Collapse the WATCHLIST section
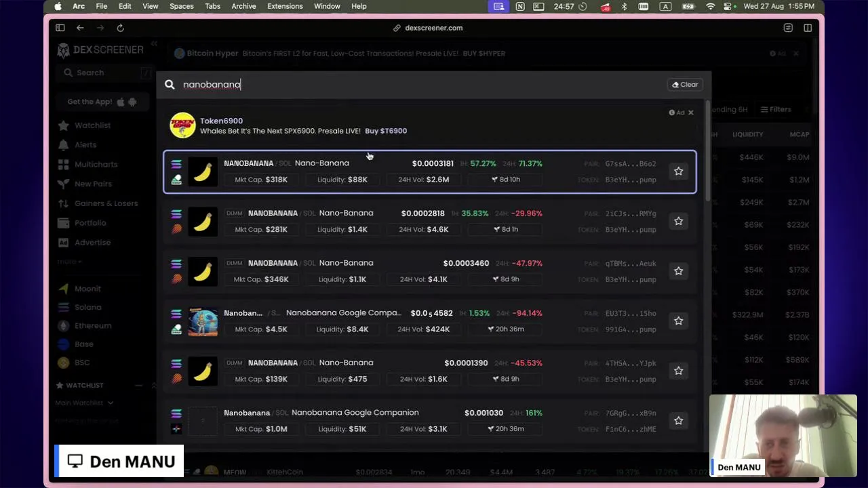 (x=138, y=386)
